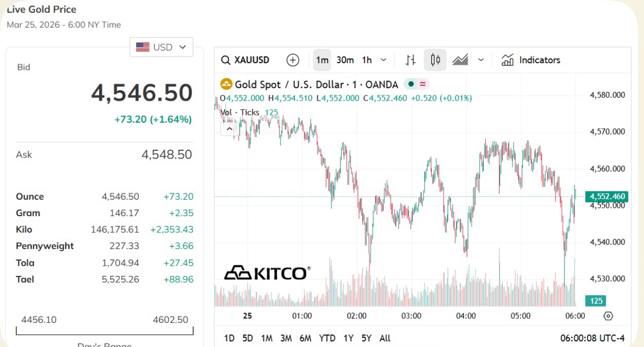Viewport: 644px width, 347px height.
Task: Select the YTD date range
Action: coord(327,338)
